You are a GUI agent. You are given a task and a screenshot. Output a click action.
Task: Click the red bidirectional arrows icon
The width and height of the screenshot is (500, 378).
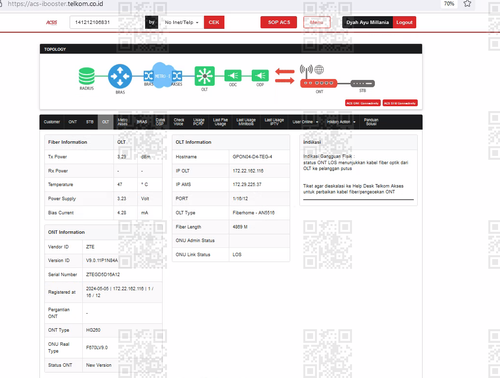[285, 76]
